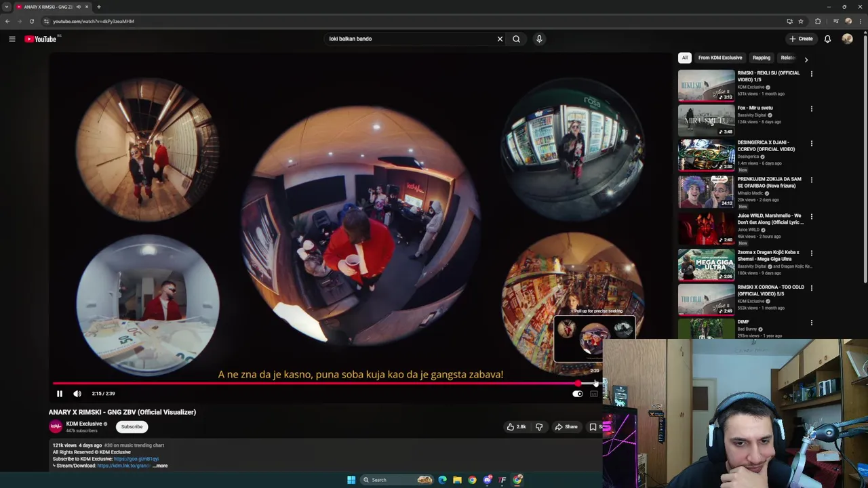
Task: Mute the video volume
Action: pyautogui.click(x=77, y=394)
